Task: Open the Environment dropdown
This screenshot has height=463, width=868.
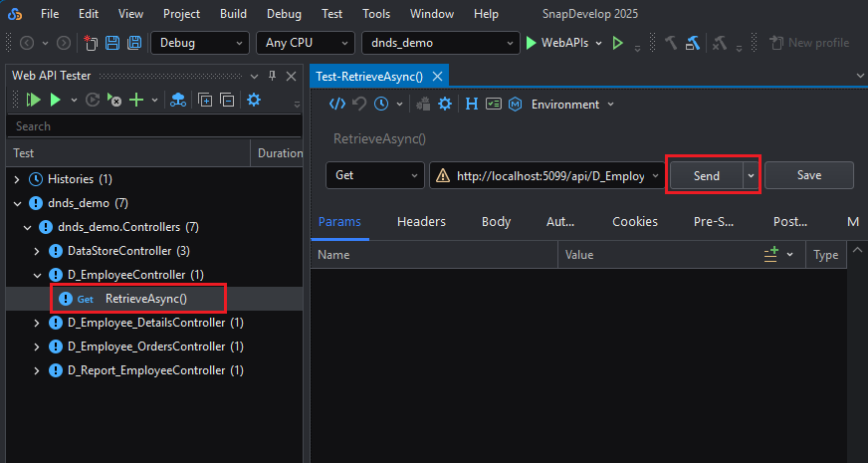Action: (x=572, y=105)
